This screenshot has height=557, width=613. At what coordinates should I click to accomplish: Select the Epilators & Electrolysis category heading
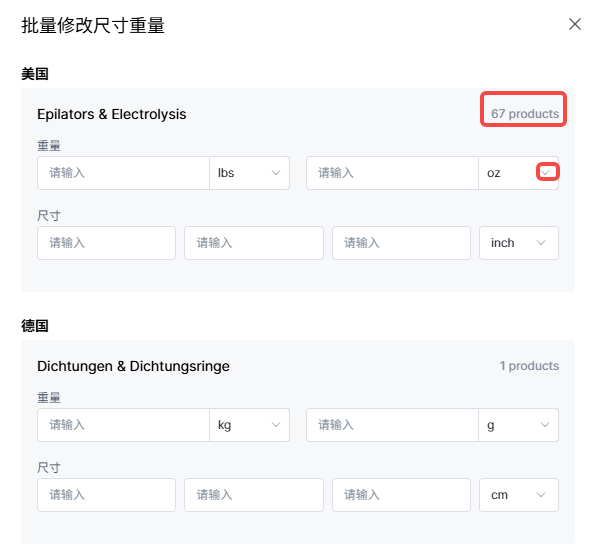pos(112,114)
